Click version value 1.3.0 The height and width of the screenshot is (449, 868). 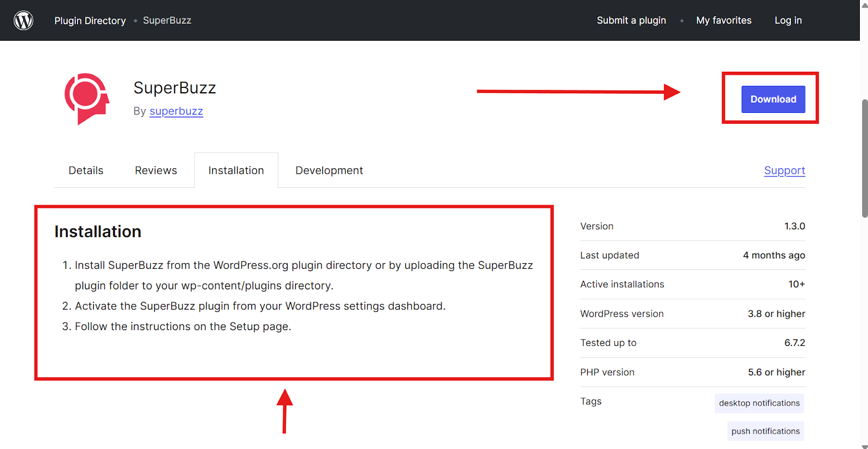(x=795, y=226)
